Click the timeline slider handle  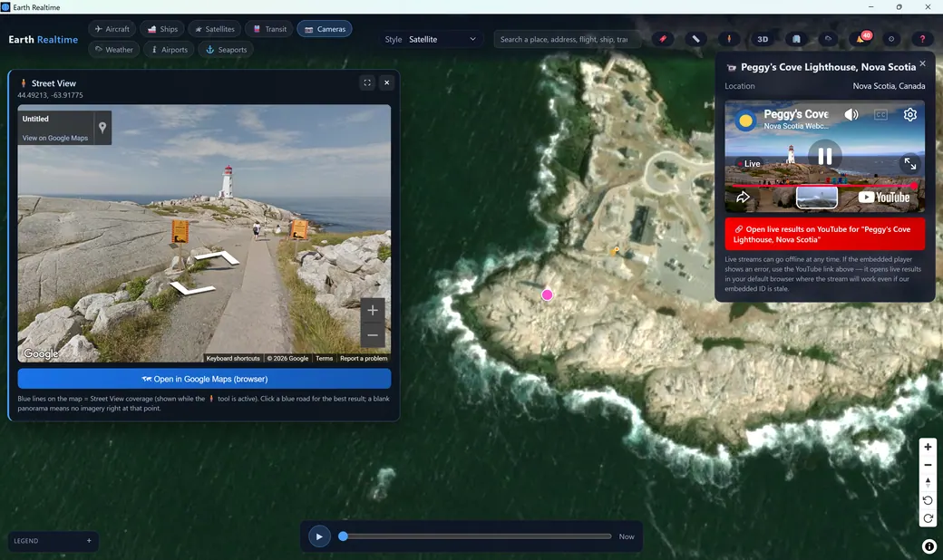[343, 536]
